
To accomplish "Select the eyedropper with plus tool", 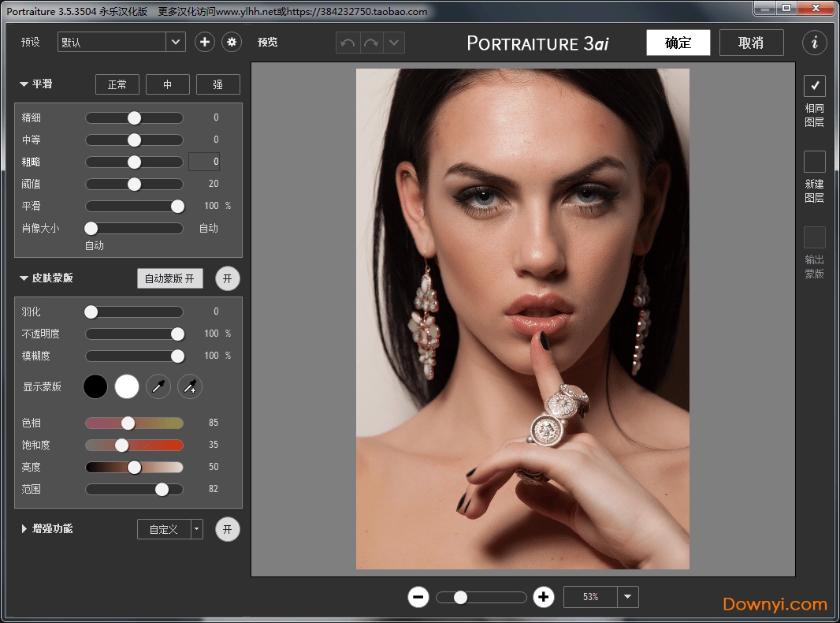I will coord(190,386).
